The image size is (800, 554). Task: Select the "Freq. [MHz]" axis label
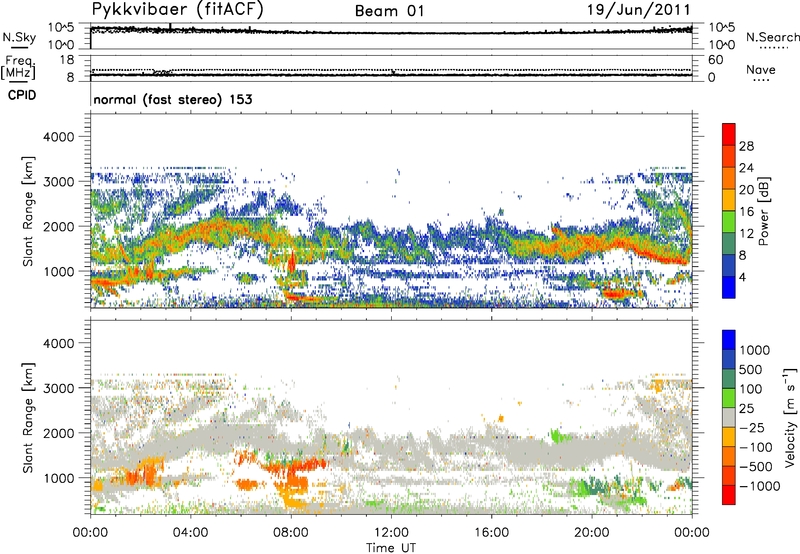click(x=18, y=68)
